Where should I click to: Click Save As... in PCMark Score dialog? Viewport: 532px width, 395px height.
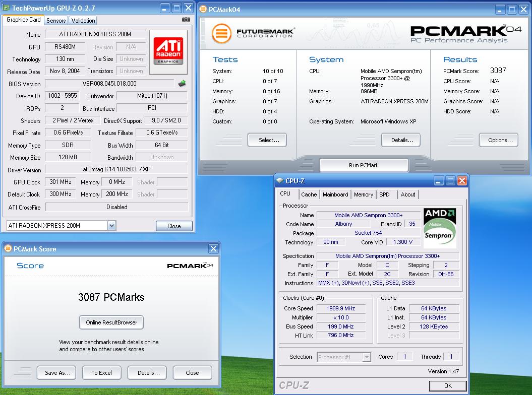[x=56, y=373]
